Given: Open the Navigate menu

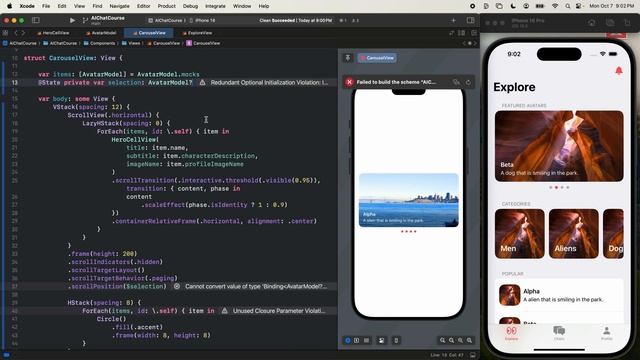Looking at the screenshot, I should (119, 6).
